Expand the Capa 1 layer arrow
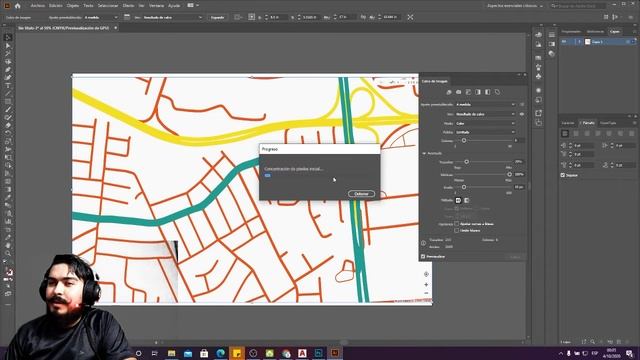This screenshot has height=360, width=640. pyautogui.click(x=579, y=42)
